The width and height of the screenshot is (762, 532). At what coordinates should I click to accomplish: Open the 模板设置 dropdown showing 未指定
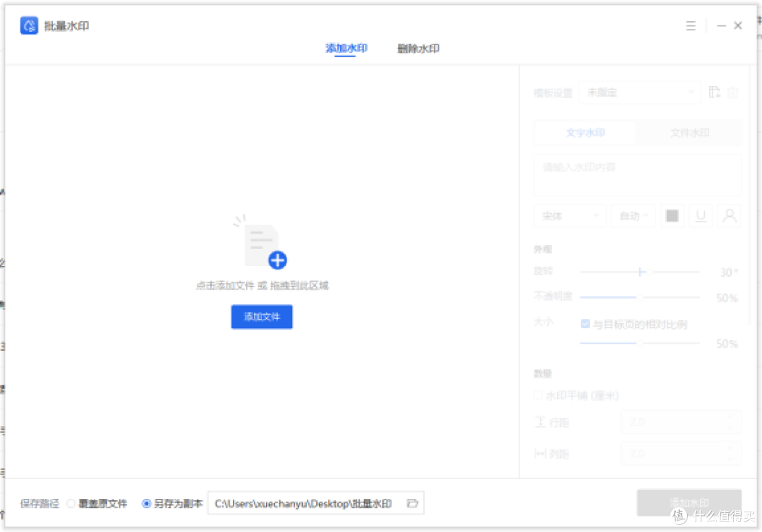tap(639, 92)
